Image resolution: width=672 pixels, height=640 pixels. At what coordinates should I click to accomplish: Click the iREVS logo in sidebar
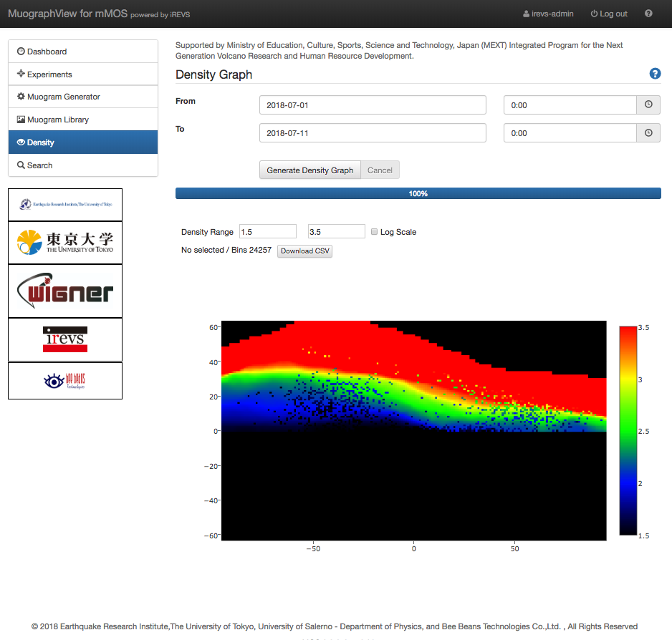click(65, 340)
